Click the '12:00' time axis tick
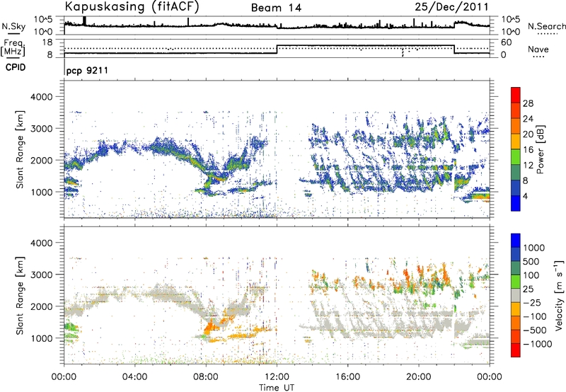This screenshot has height=392, width=566. coord(277,376)
